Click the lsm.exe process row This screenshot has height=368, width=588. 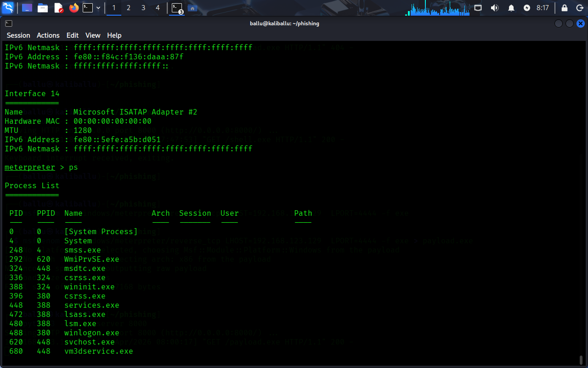[x=53, y=323]
